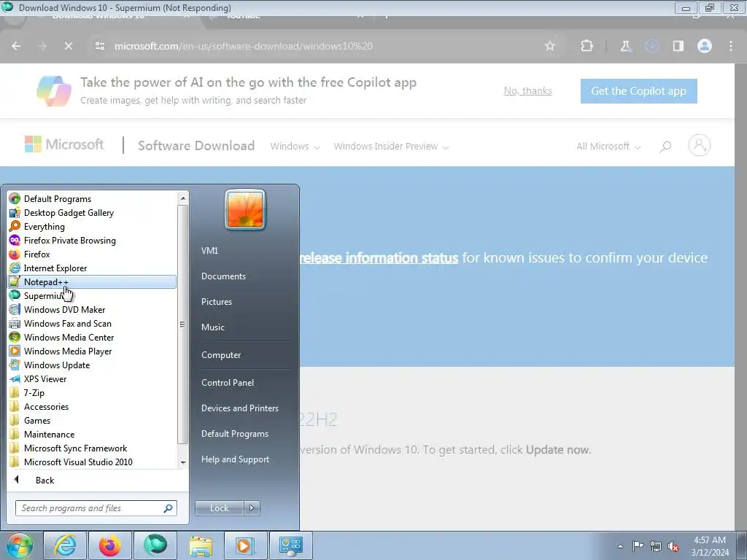Expand the 7-Zip folder
Image resolution: width=747 pixels, height=560 pixels.
(93, 392)
